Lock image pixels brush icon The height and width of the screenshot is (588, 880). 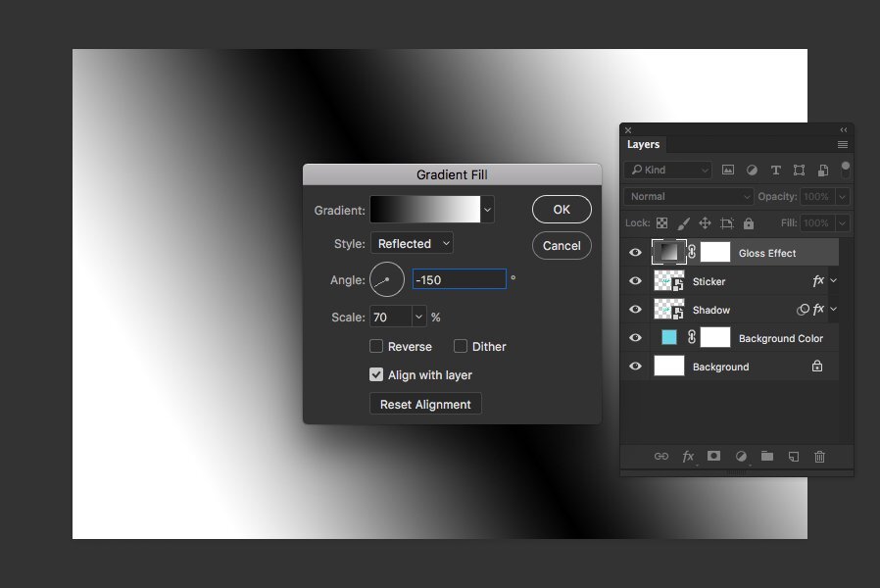(684, 223)
